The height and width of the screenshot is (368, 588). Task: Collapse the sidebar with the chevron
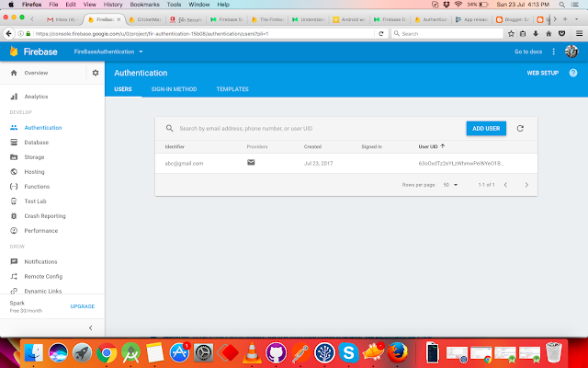click(90, 328)
